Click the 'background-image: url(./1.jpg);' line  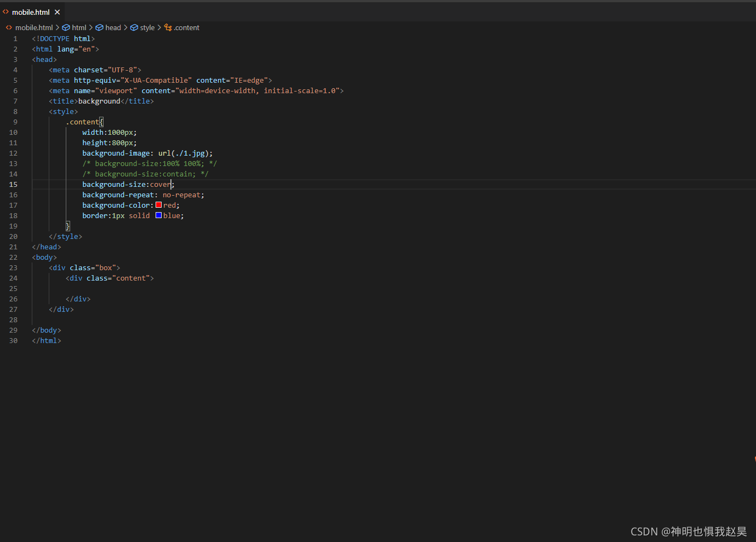[x=147, y=153]
